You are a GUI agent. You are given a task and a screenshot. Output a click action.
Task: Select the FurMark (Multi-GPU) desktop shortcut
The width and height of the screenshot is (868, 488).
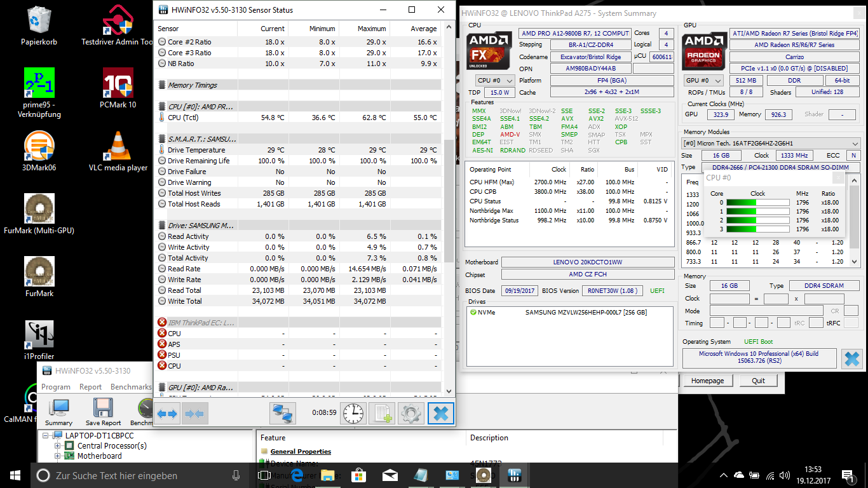(39, 214)
